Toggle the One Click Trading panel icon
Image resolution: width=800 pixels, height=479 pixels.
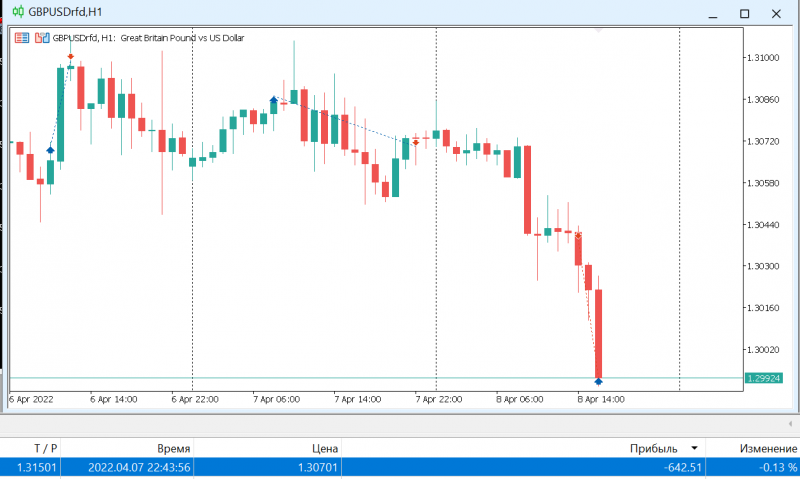click(42, 38)
